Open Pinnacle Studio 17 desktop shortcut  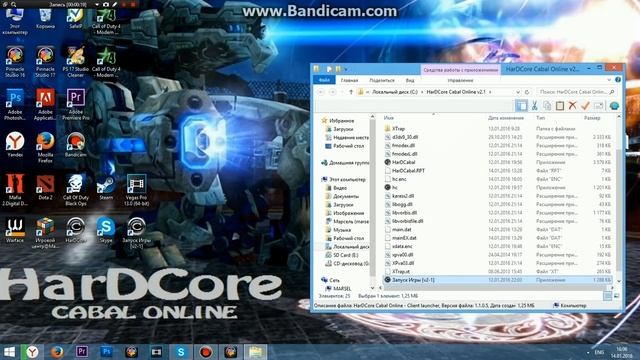pyautogui.click(x=45, y=62)
